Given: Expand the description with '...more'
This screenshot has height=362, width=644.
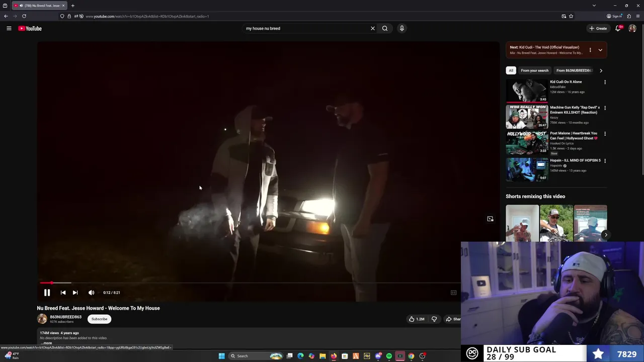Looking at the screenshot, I should pyautogui.click(x=46, y=343).
